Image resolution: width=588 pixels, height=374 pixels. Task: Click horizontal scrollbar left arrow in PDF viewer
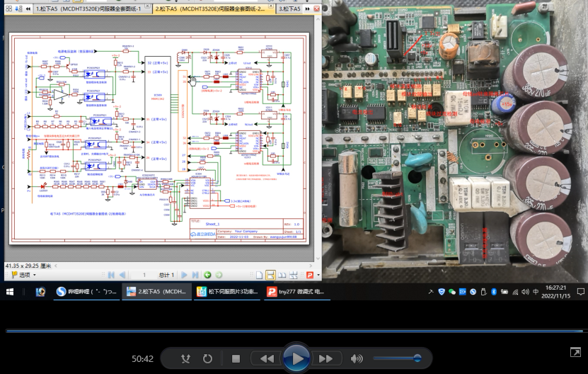56,266
